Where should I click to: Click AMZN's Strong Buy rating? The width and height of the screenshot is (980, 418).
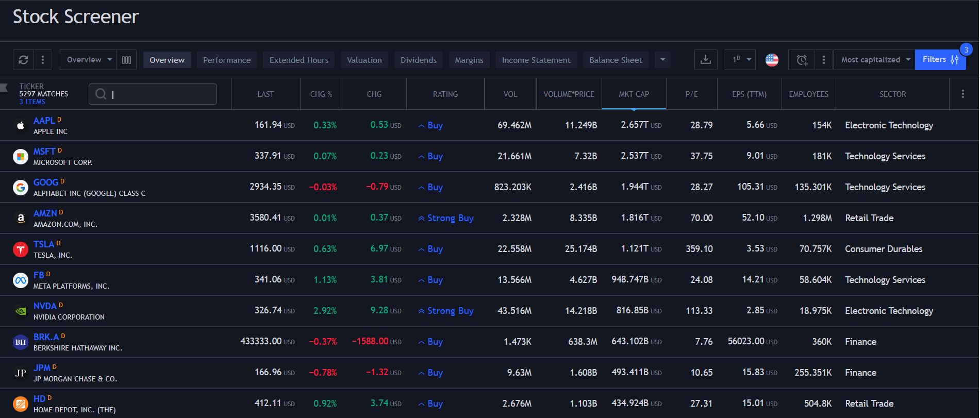[x=446, y=218]
